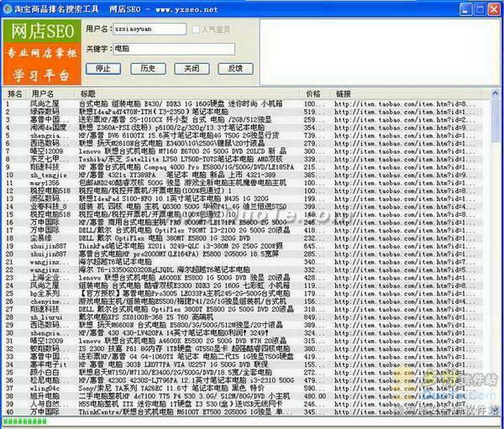
Task: Select the rank number 20 cell
Action: (x=9, y=254)
